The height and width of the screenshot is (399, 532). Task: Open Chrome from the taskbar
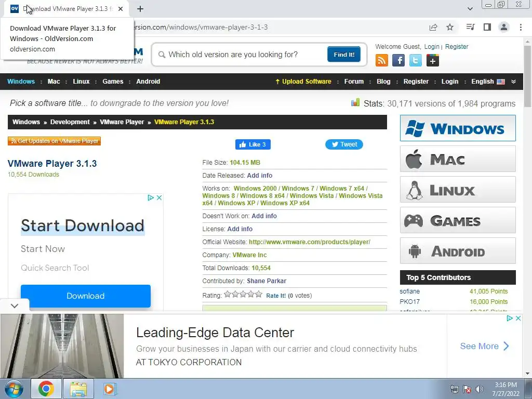click(x=46, y=389)
